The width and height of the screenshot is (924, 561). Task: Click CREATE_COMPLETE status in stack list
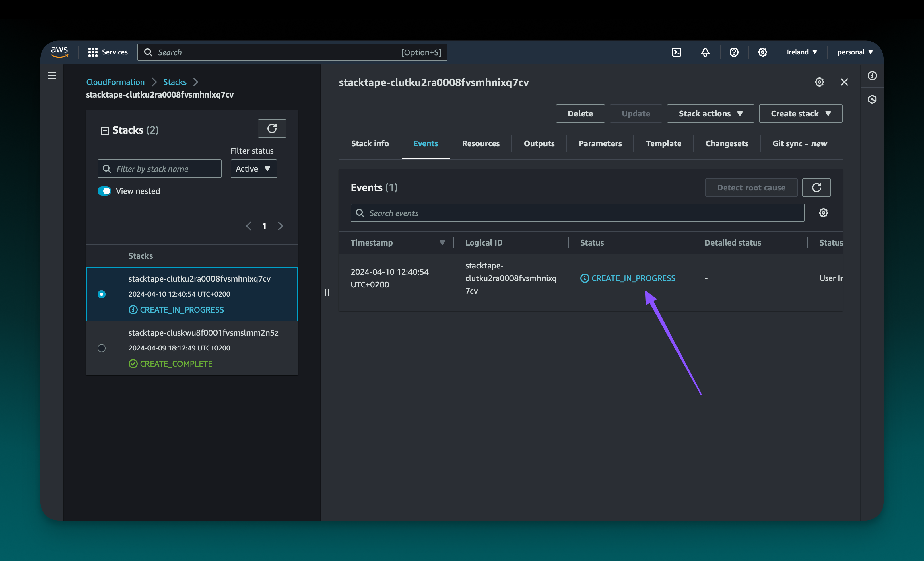(176, 363)
